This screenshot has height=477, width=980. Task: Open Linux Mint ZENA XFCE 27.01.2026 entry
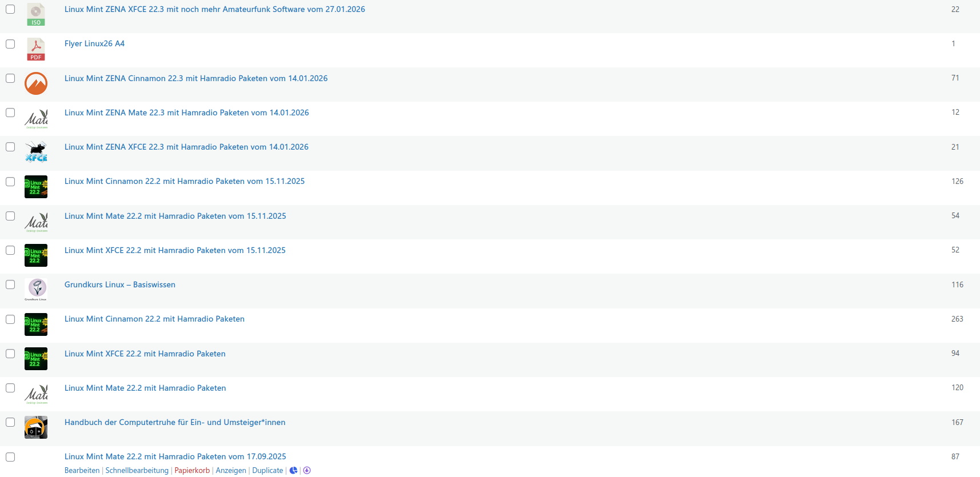214,10
